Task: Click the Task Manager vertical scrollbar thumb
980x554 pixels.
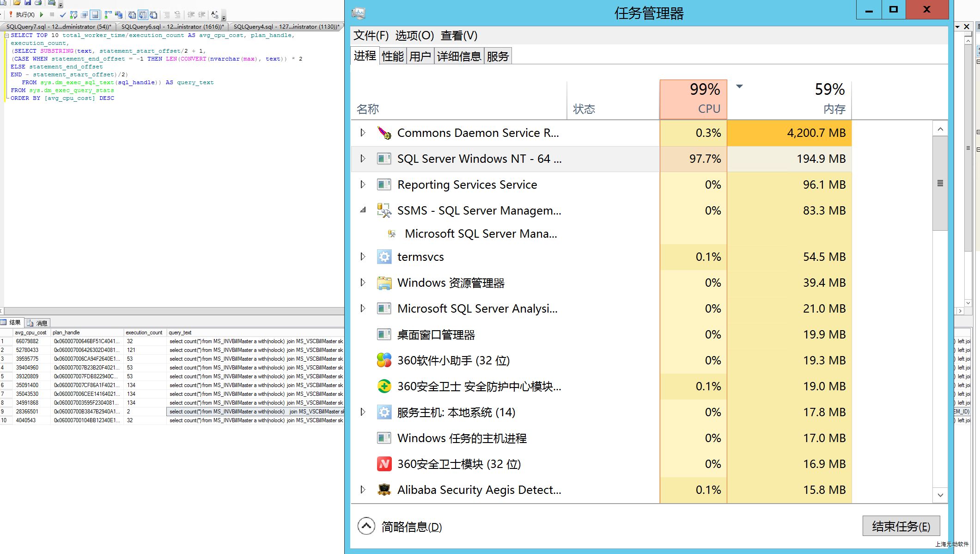Action: [940, 183]
